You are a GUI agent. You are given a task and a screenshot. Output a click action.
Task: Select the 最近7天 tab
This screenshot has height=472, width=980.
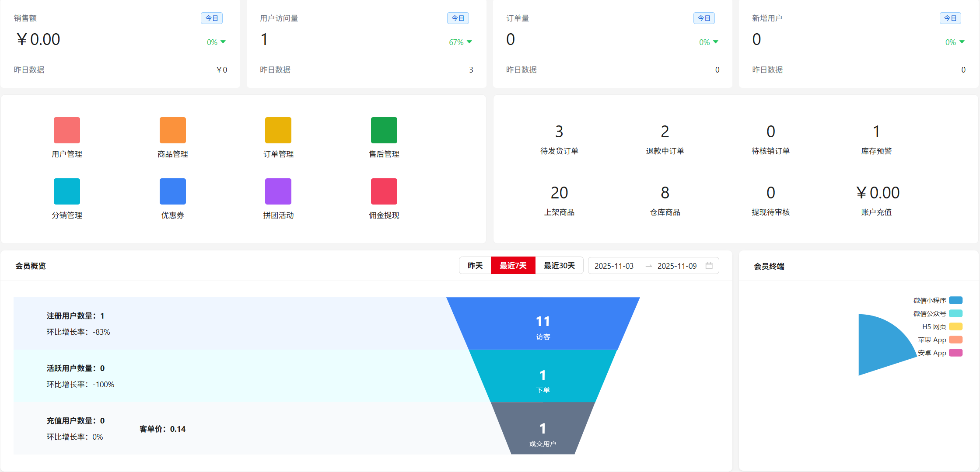pos(513,266)
